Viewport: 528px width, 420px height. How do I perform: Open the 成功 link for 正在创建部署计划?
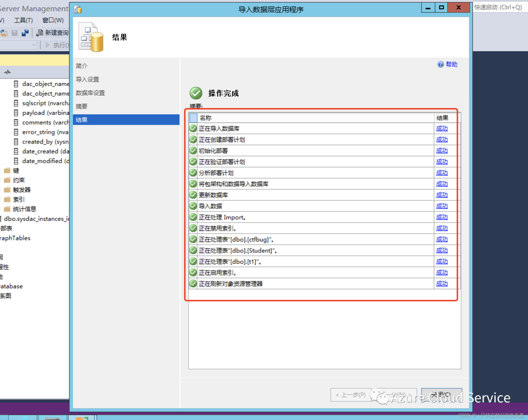tap(442, 140)
